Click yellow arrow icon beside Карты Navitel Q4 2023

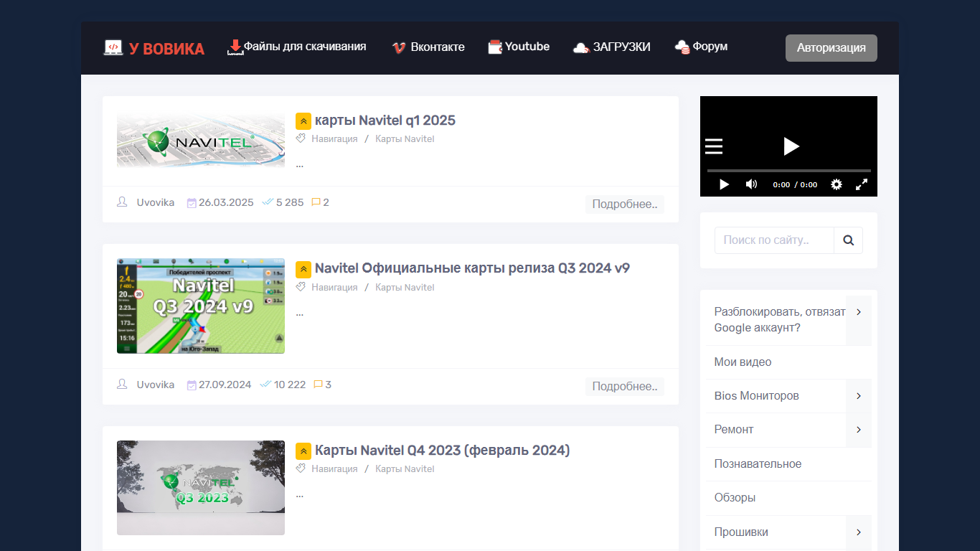click(x=303, y=451)
